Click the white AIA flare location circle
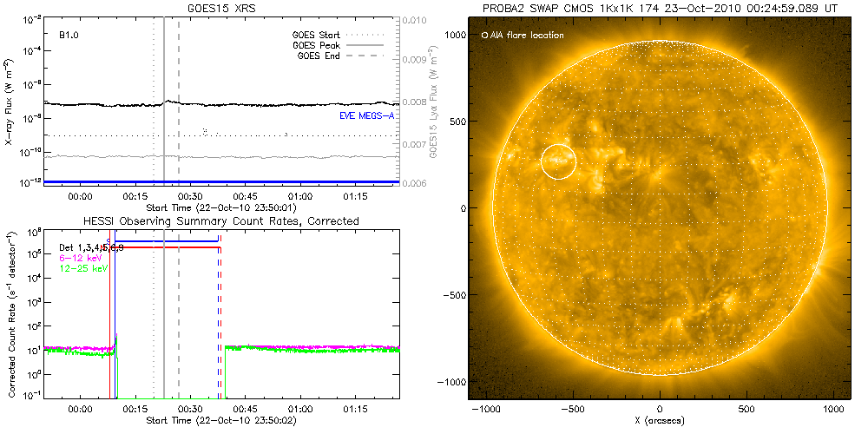The width and height of the screenshot is (868, 434). 558,162
